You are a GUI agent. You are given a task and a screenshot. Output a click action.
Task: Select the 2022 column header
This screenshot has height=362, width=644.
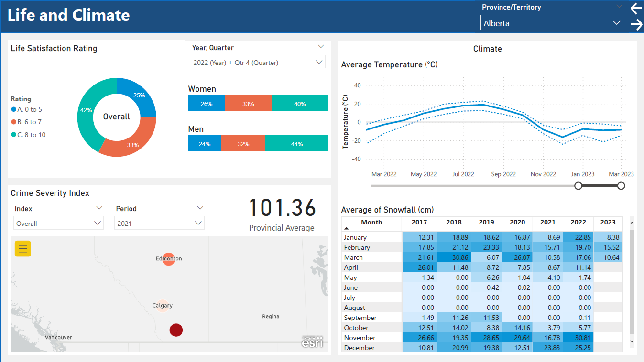578,222
